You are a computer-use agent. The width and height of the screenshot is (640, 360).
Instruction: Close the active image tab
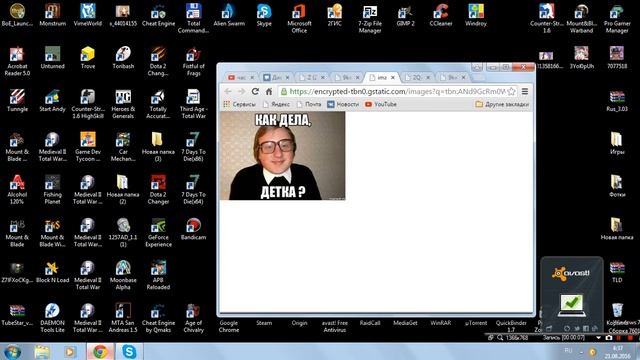coord(393,77)
